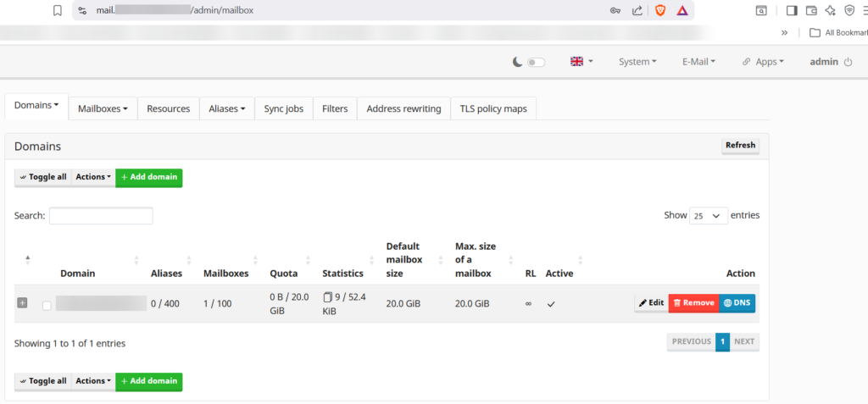Open the language flag dropdown

(581, 62)
